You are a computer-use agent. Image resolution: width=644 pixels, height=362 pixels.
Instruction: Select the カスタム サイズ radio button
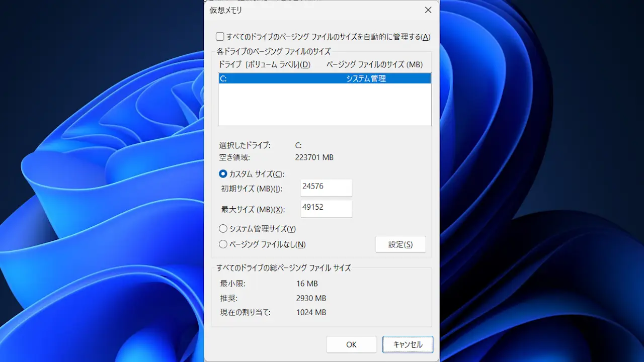(x=223, y=174)
